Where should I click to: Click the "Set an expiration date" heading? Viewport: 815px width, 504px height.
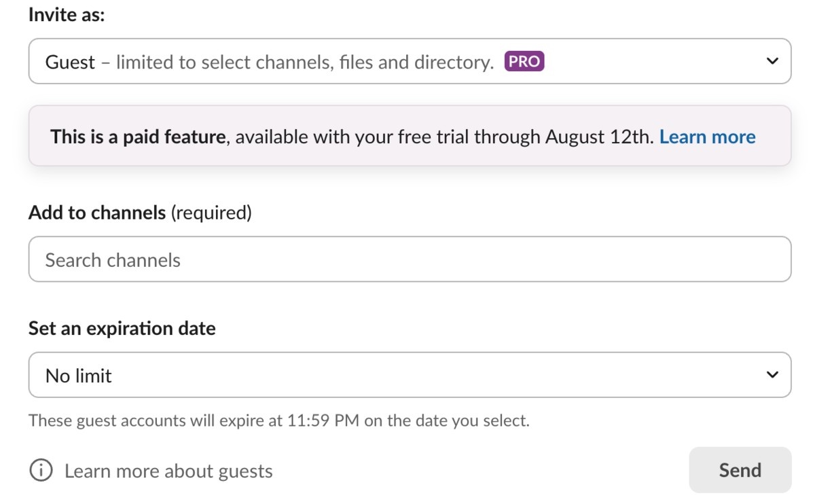tap(122, 328)
